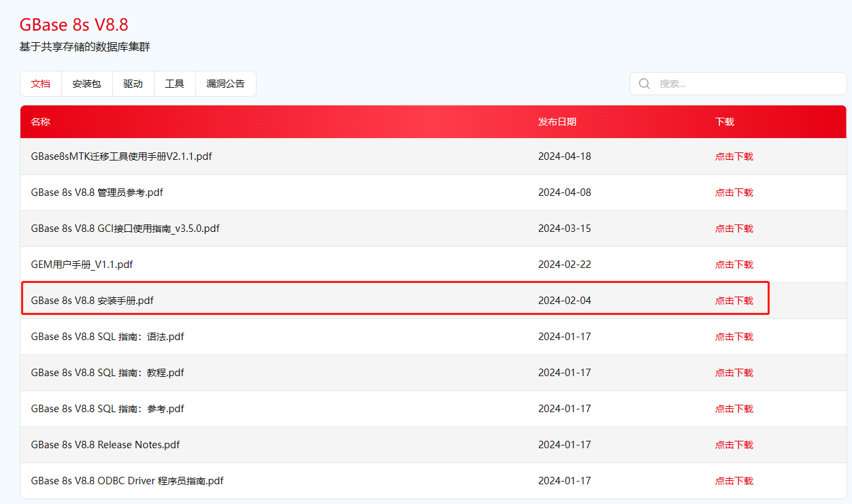Click the 发布日期 column header

point(557,122)
